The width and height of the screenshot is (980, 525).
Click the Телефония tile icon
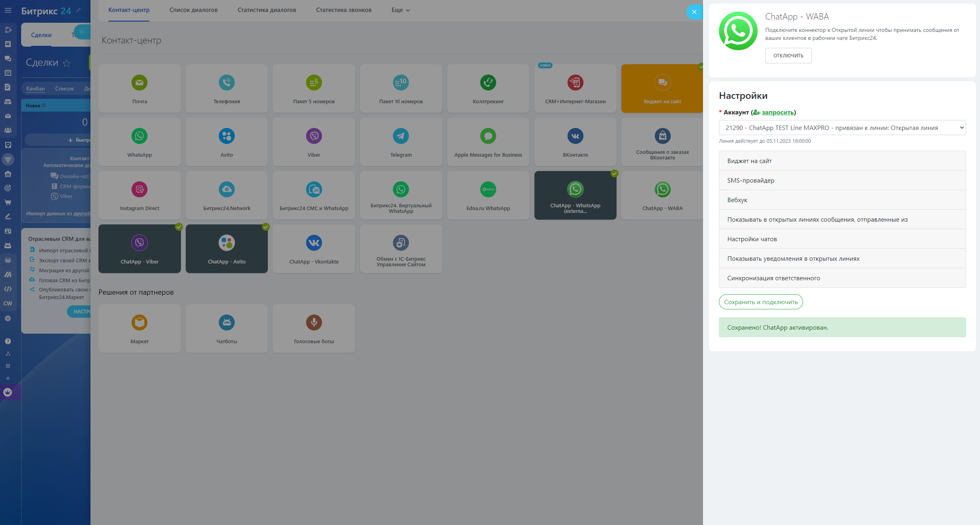click(226, 83)
